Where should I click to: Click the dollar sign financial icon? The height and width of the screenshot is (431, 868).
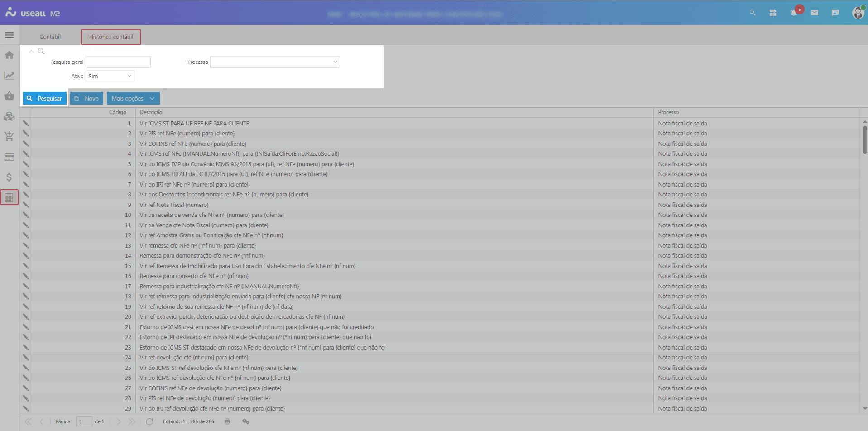click(x=9, y=177)
